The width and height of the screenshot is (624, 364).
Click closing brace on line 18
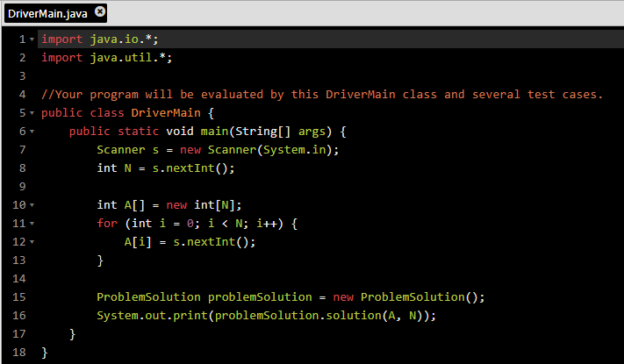pos(45,353)
